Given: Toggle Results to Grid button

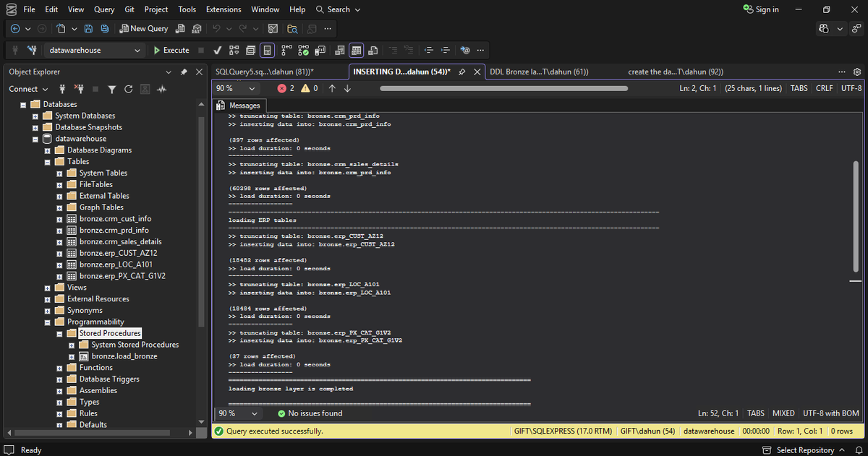Looking at the screenshot, I should [x=356, y=51].
